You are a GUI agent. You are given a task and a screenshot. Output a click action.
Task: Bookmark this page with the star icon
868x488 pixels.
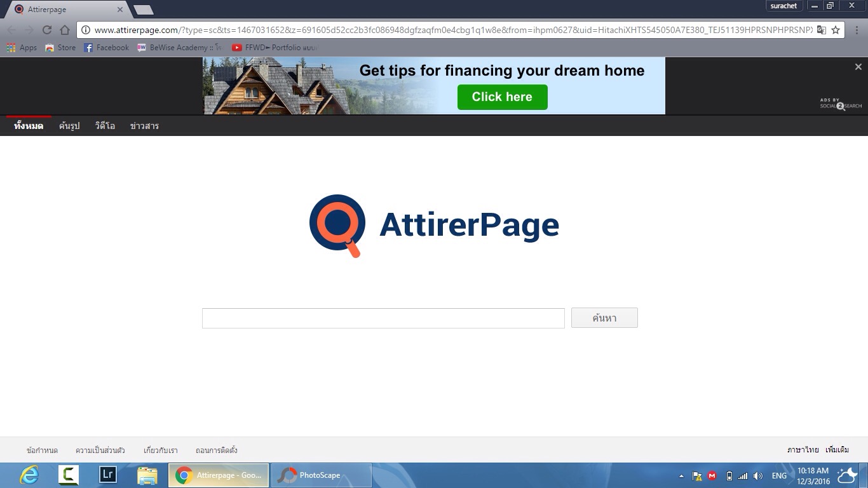click(x=836, y=30)
